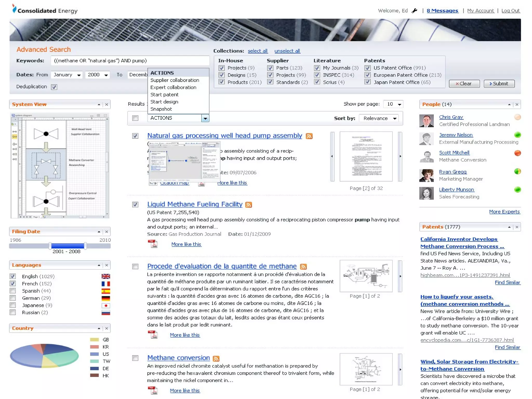
Task: Click PDF icon under Procede d'evaluation result
Action: point(153,335)
